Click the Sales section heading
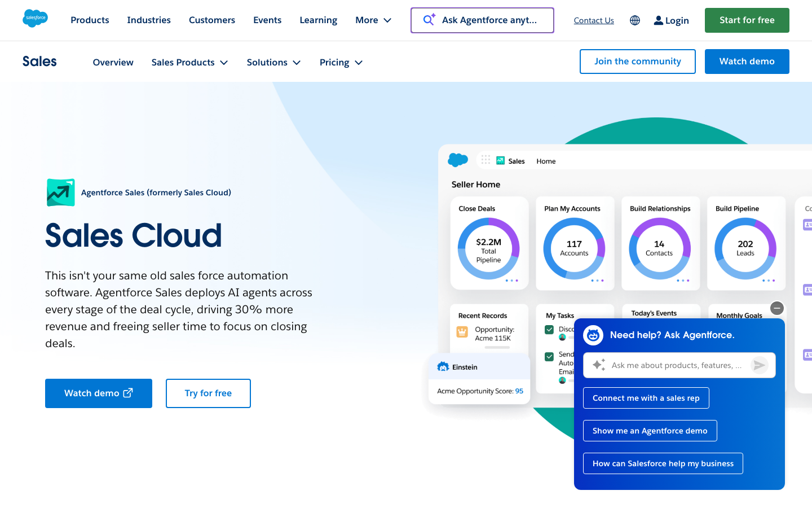The image size is (812, 508). 39,62
